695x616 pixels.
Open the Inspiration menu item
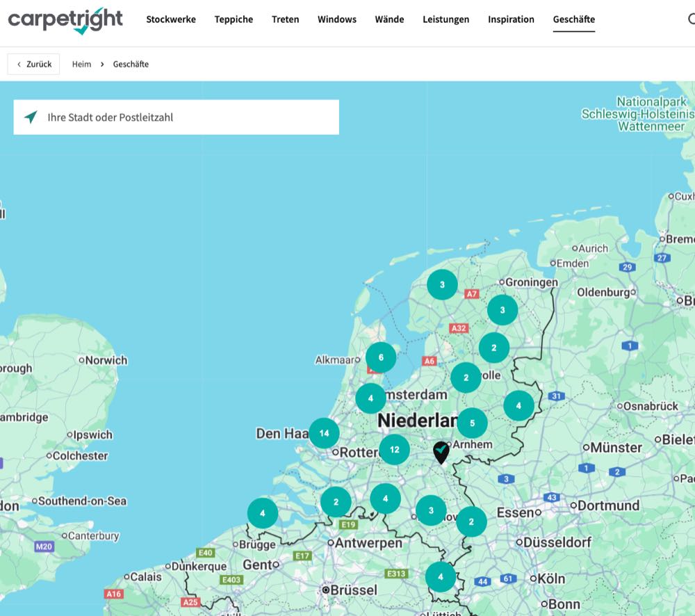511,19
